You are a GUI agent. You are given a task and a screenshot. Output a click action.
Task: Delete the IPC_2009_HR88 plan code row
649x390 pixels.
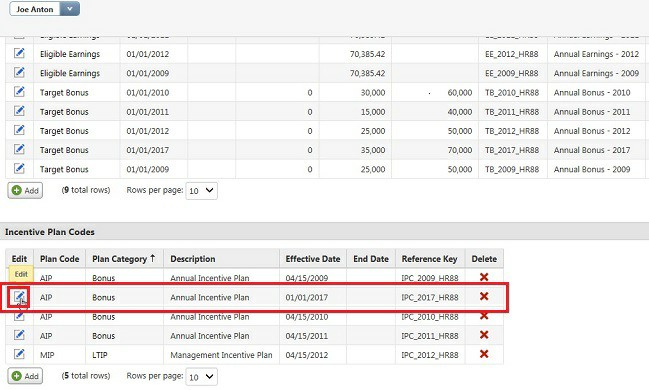point(484,277)
